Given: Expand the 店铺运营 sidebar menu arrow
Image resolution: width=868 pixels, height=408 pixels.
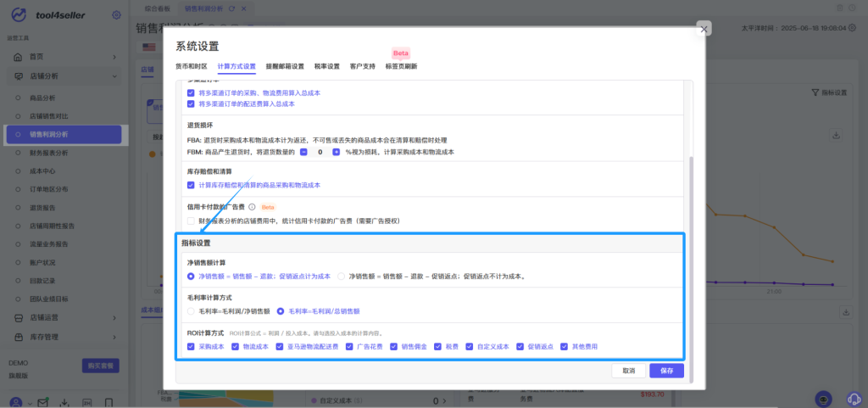Looking at the screenshot, I should click(114, 318).
